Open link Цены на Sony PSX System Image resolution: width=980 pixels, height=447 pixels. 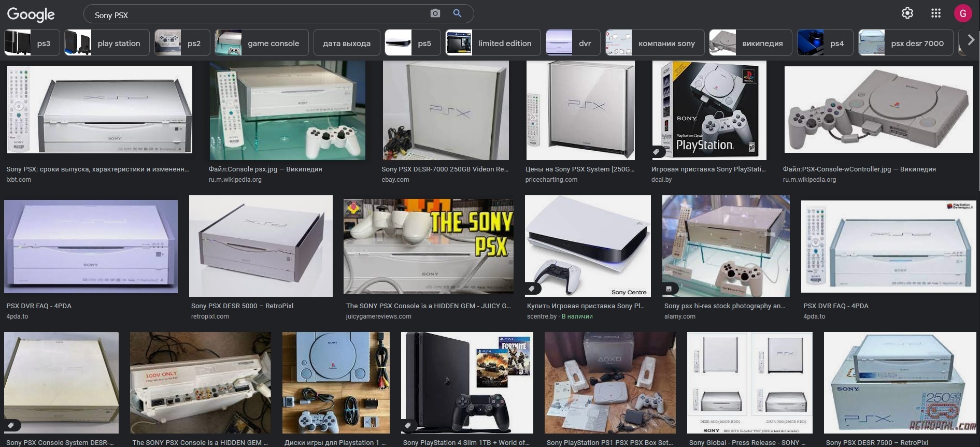click(x=580, y=169)
